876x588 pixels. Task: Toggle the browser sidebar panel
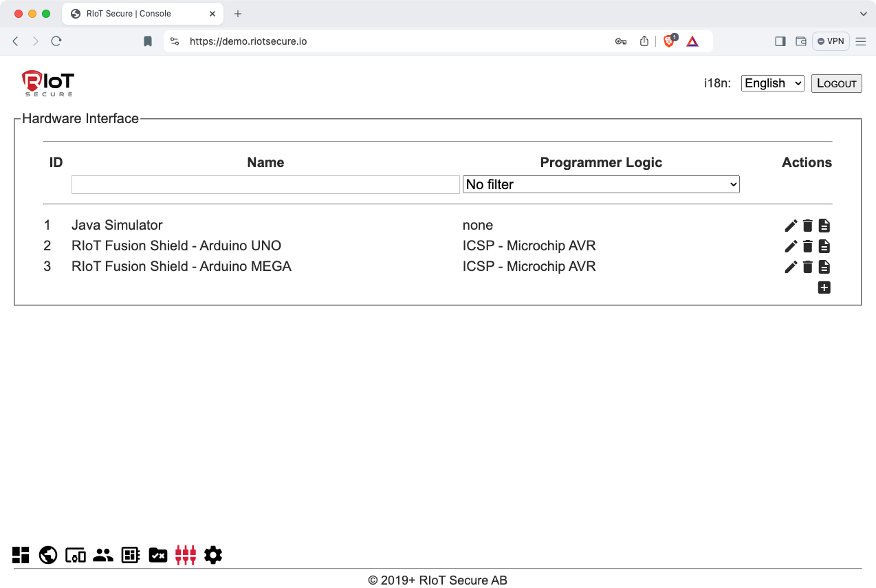(780, 41)
